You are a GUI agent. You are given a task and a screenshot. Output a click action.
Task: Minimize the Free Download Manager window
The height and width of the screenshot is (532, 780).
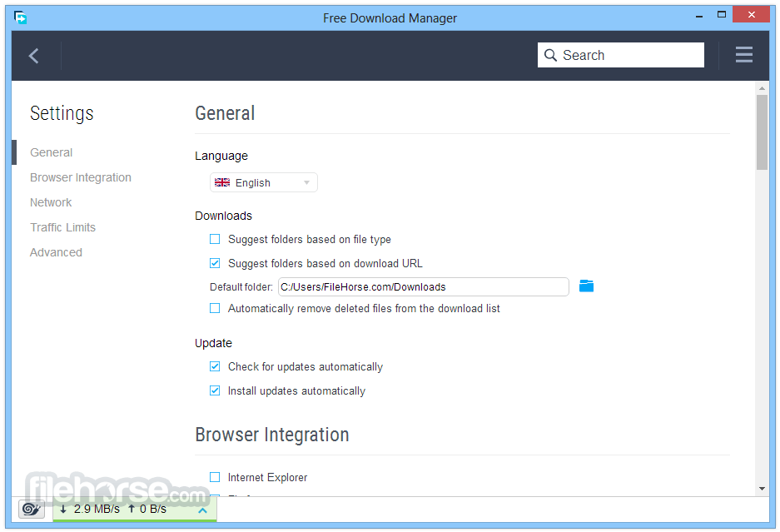coord(699,16)
